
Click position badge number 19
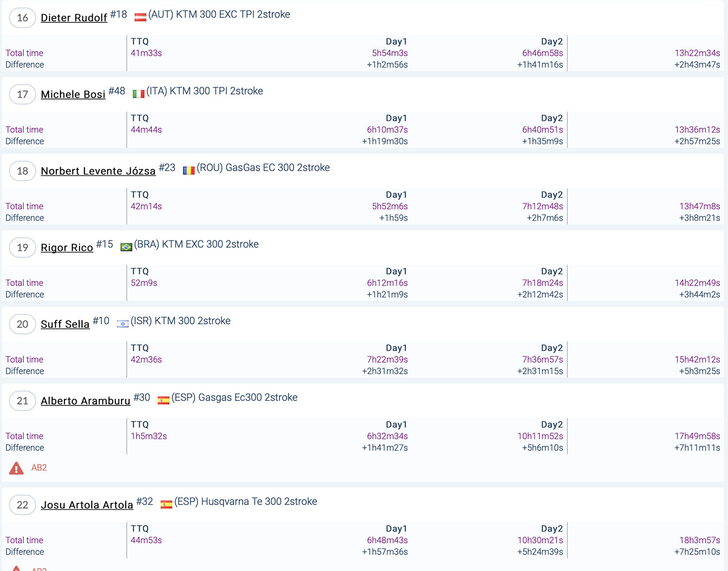(22, 248)
